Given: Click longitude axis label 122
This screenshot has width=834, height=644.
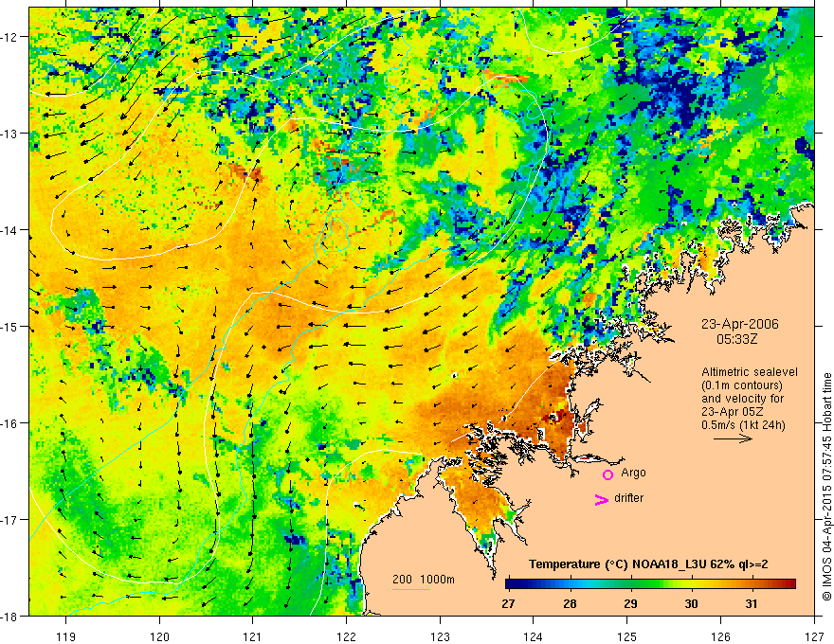Looking at the screenshot, I should 346,636.
